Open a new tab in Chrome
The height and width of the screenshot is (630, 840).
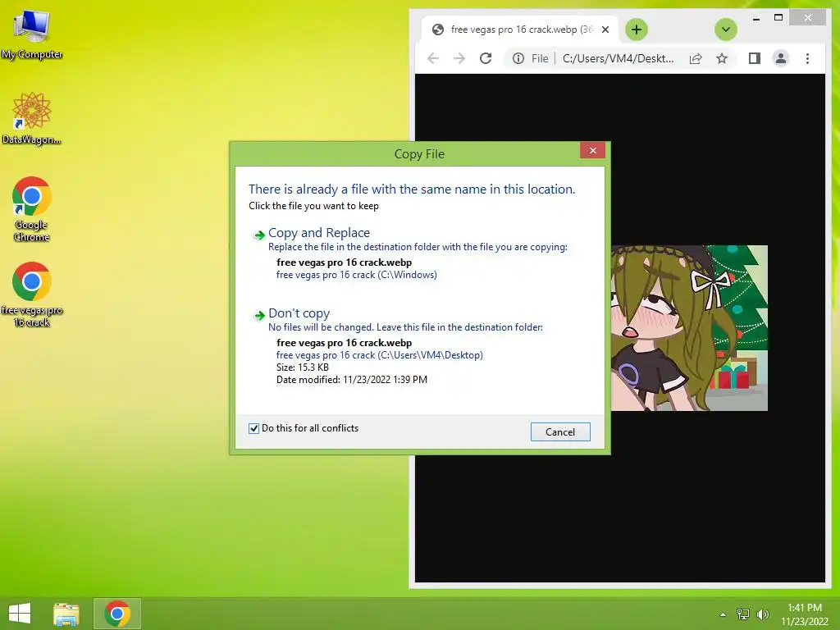click(637, 30)
